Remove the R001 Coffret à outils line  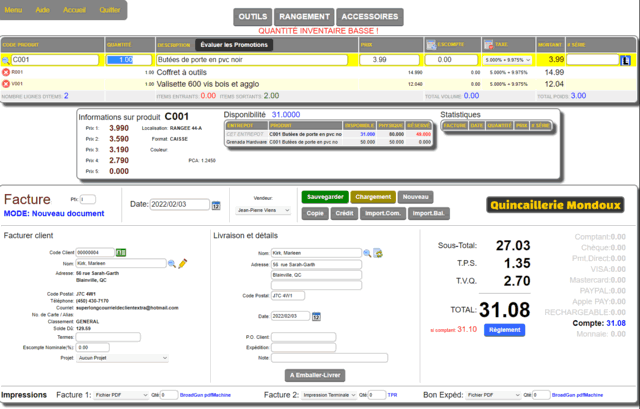pyautogui.click(x=6, y=72)
